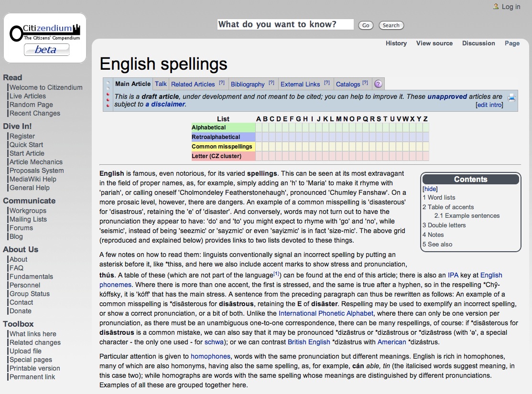The image size is (532, 394).
Task: Open the Discussion tab at top right
Action: [x=478, y=43]
